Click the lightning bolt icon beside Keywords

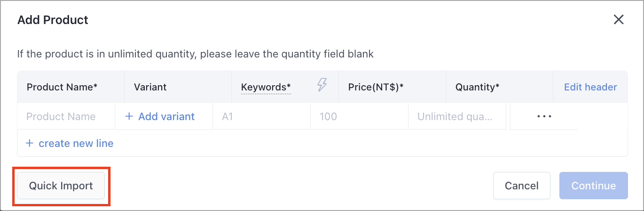322,85
